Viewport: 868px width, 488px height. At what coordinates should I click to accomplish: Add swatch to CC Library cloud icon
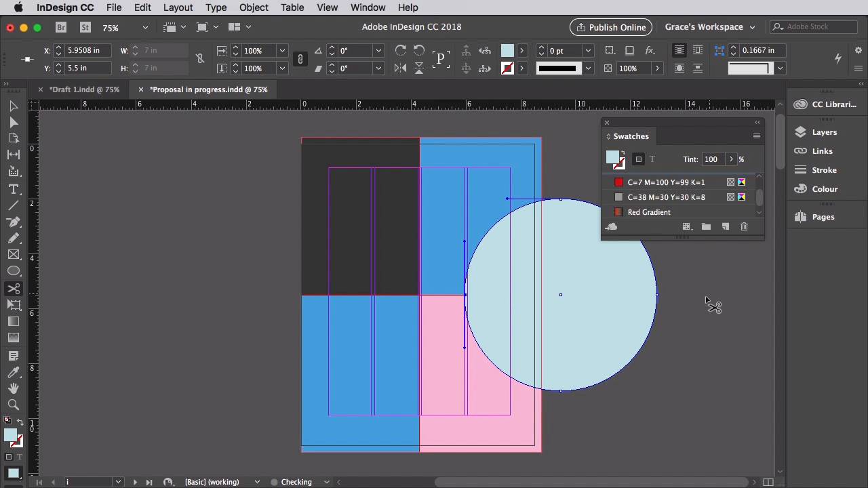point(611,227)
